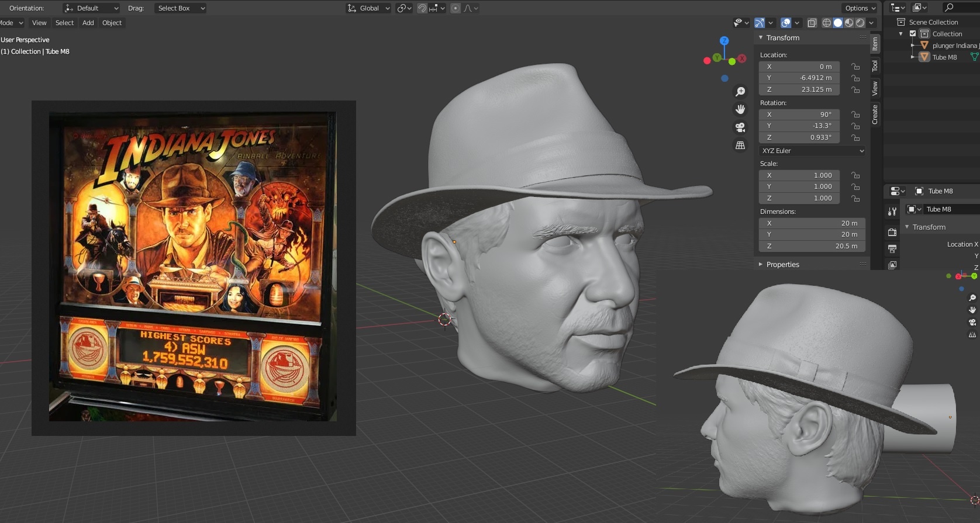Open the Global orientation dropdown
The width and height of the screenshot is (980, 523).
(x=369, y=8)
